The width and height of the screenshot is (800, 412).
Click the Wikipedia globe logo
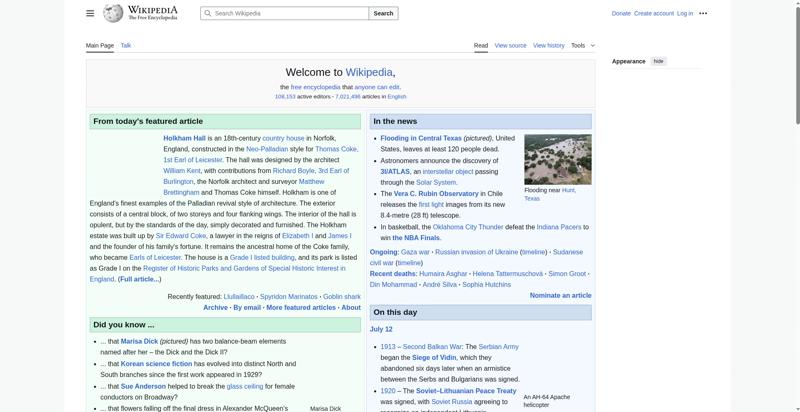(x=113, y=13)
